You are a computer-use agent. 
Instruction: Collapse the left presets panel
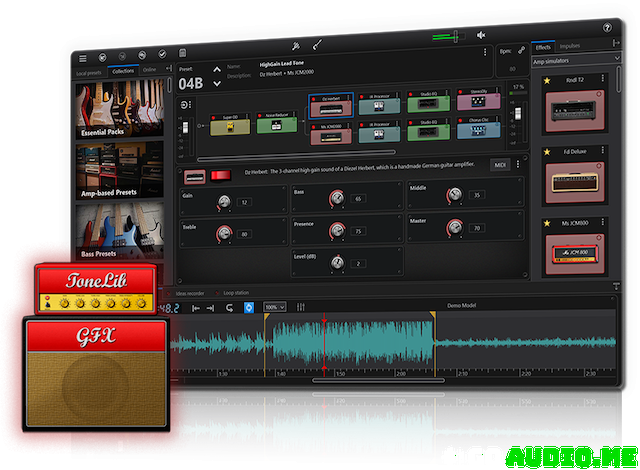coord(169,68)
